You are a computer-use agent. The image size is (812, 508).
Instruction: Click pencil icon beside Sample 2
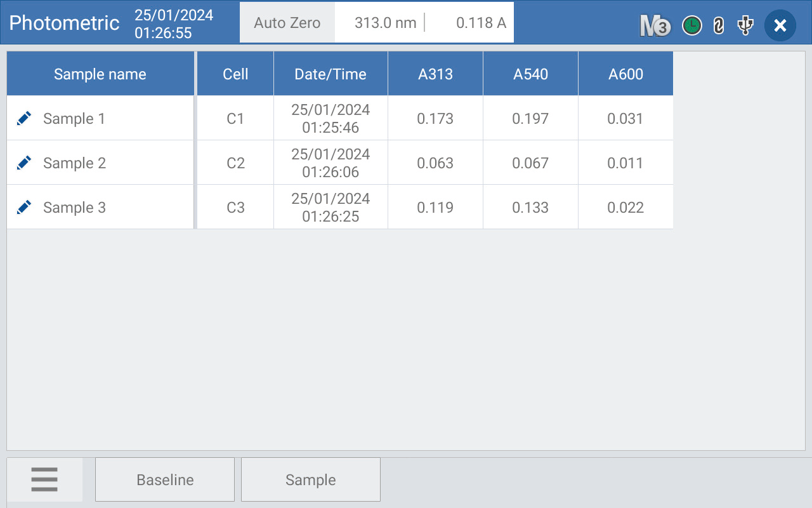coord(24,163)
